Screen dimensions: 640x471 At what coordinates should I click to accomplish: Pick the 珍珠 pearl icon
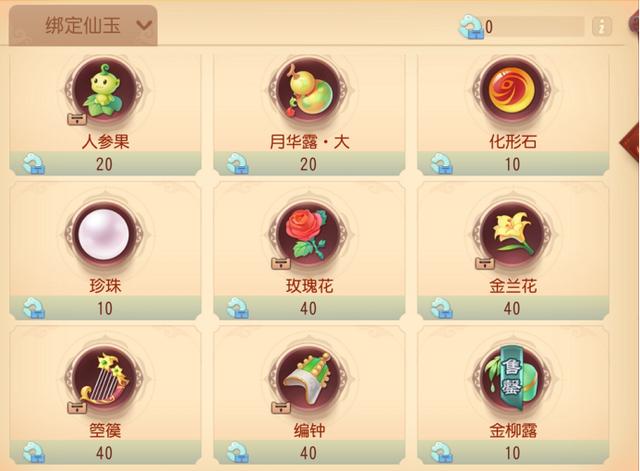pos(105,234)
